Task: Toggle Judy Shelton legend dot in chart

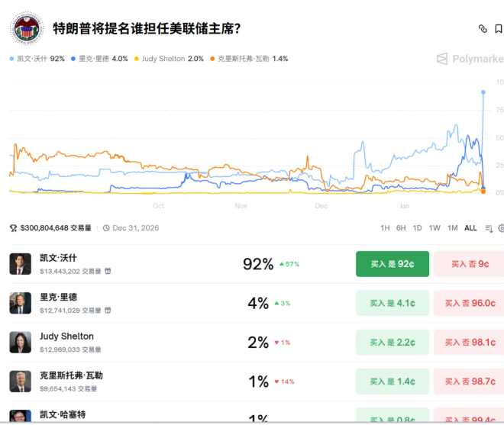Action: 137,59
